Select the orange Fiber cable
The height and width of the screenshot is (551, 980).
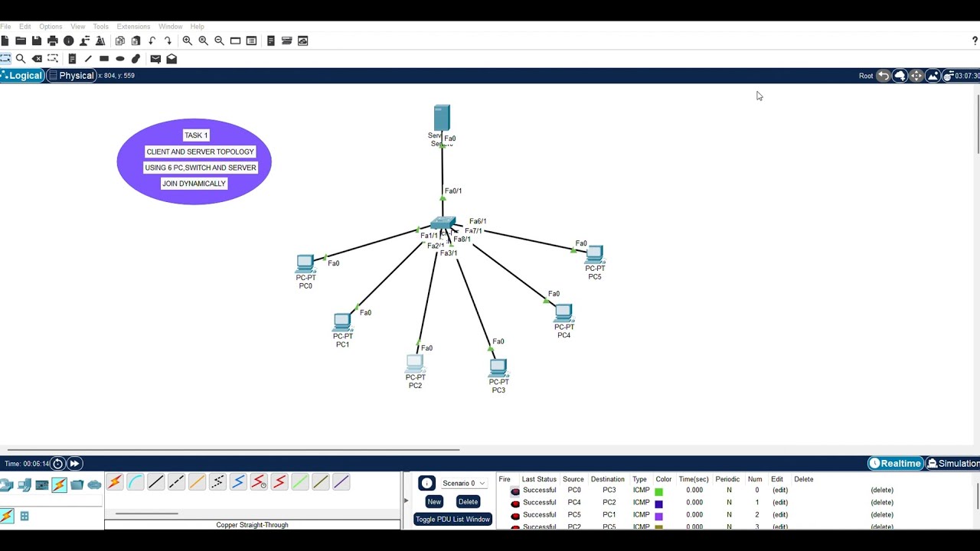click(x=197, y=482)
